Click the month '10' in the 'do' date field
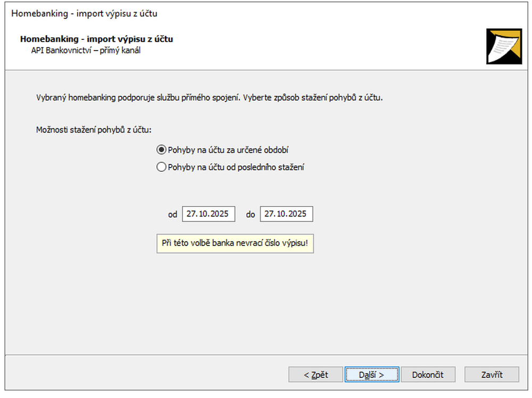 279,214
